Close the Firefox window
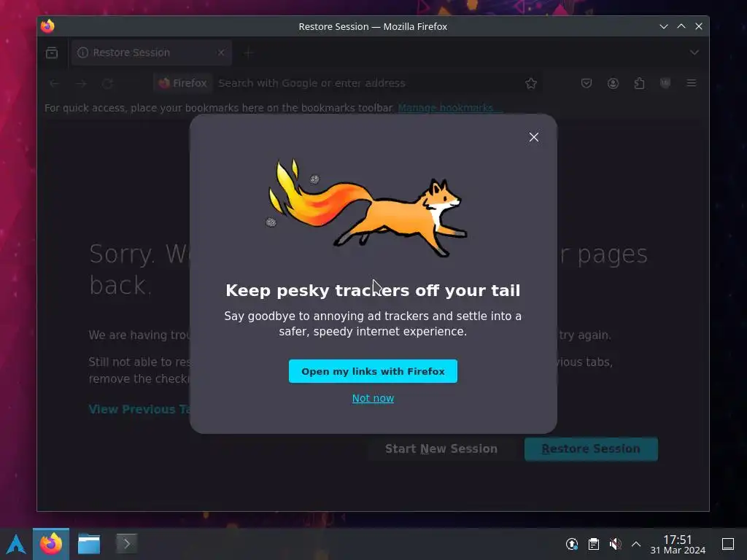This screenshot has height=560, width=747. [x=698, y=26]
